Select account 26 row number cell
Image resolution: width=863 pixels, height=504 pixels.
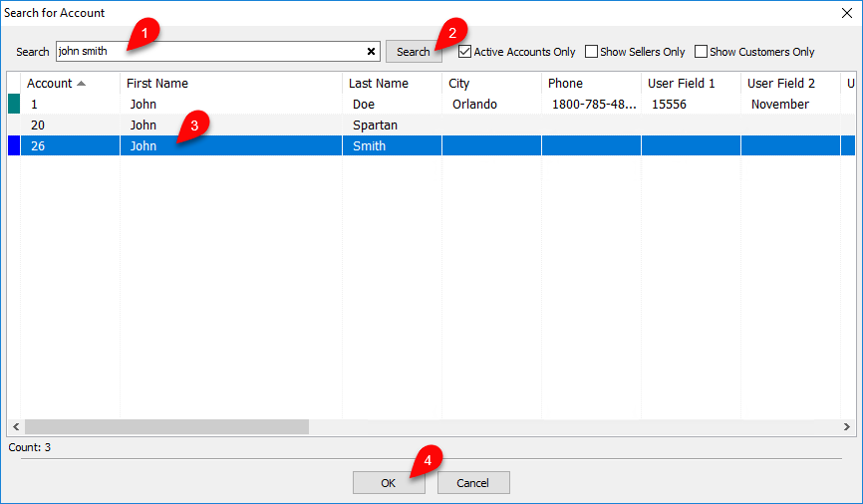71,145
